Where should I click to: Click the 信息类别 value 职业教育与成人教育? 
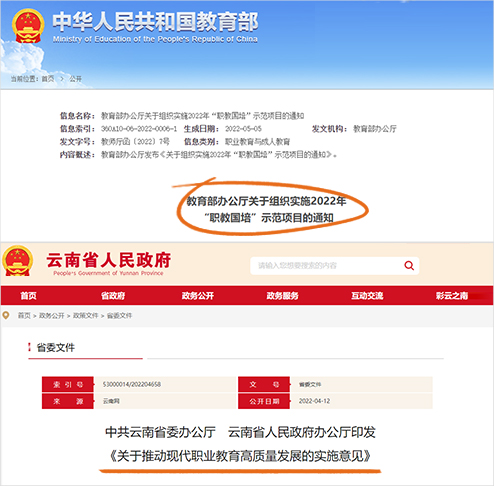(x=257, y=142)
